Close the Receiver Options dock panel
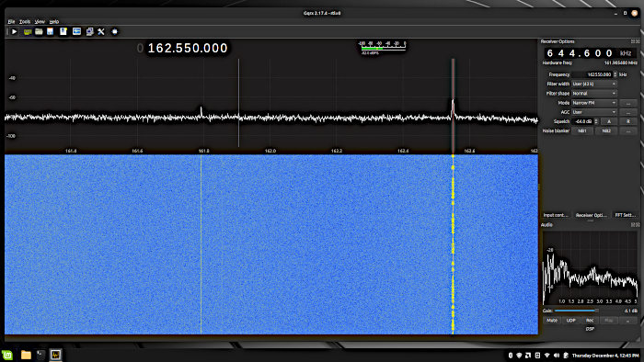Screen dimensions: 644x362 (x=638, y=41)
